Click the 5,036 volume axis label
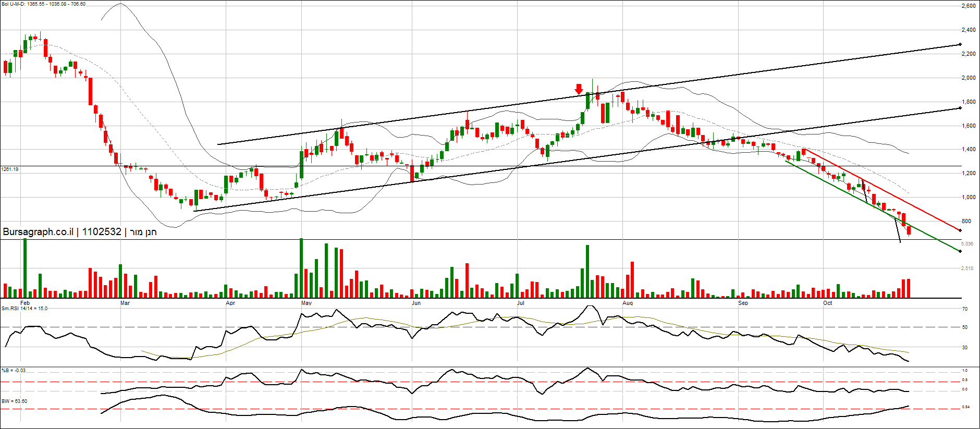The image size is (980, 429). pyautogui.click(x=967, y=244)
